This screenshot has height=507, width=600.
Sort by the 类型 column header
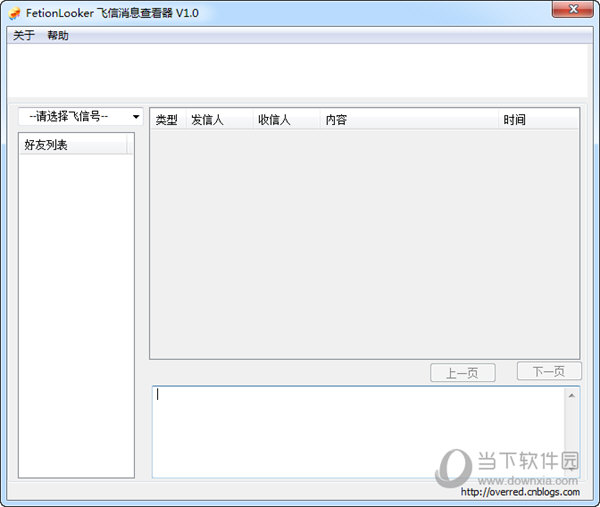point(167,120)
